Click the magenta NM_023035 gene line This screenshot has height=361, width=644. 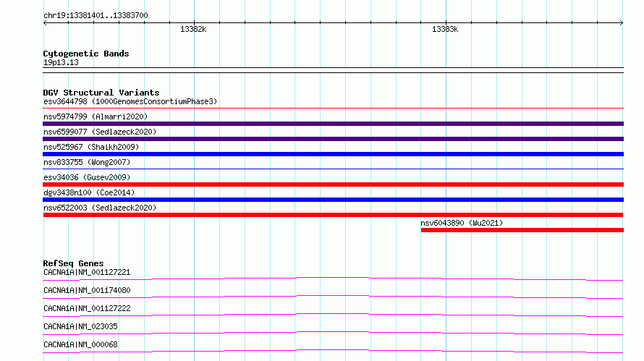click(333, 333)
